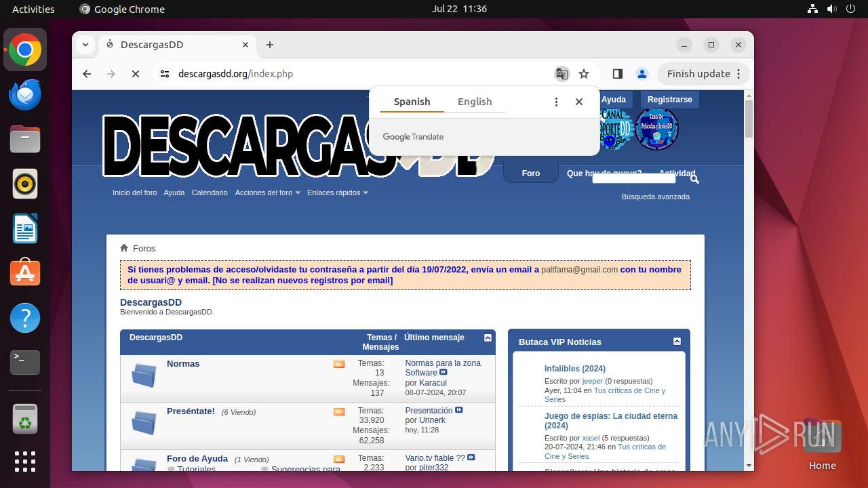Click the Preséntate! forum folder icon
The width and height of the screenshot is (868, 488).
pos(144,422)
